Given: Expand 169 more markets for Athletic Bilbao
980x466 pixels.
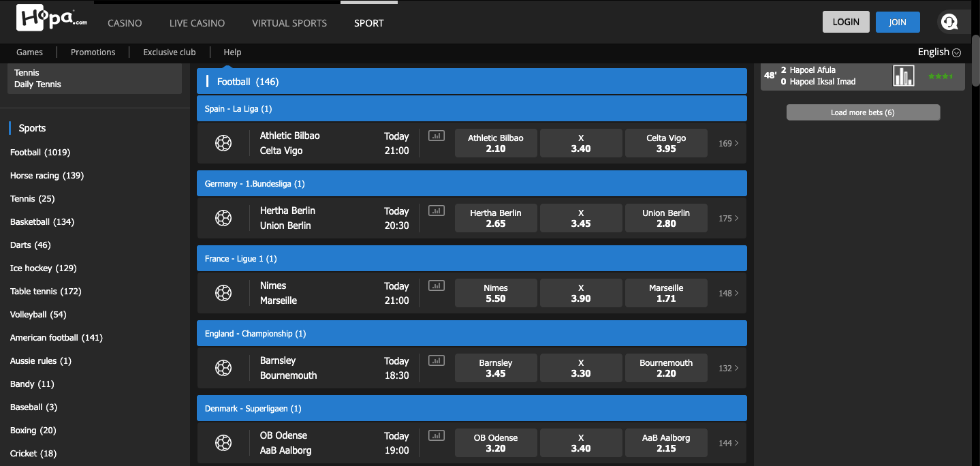Looking at the screenshot, I should pos(728,143).
